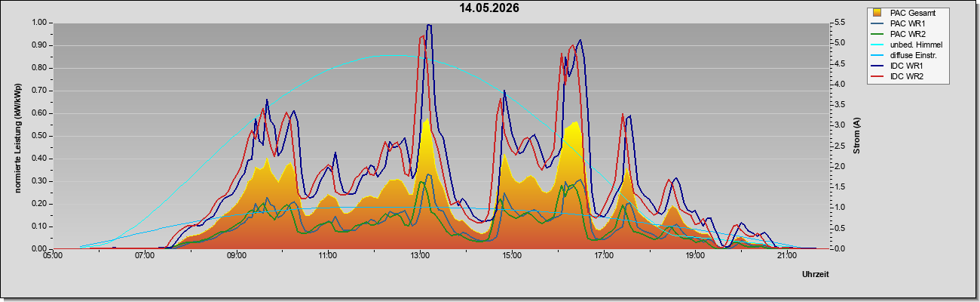The height and width of the screenshot is (302, 980).
Task: Click the diffuse Einstr. legend entry
Action: (907, 55)
